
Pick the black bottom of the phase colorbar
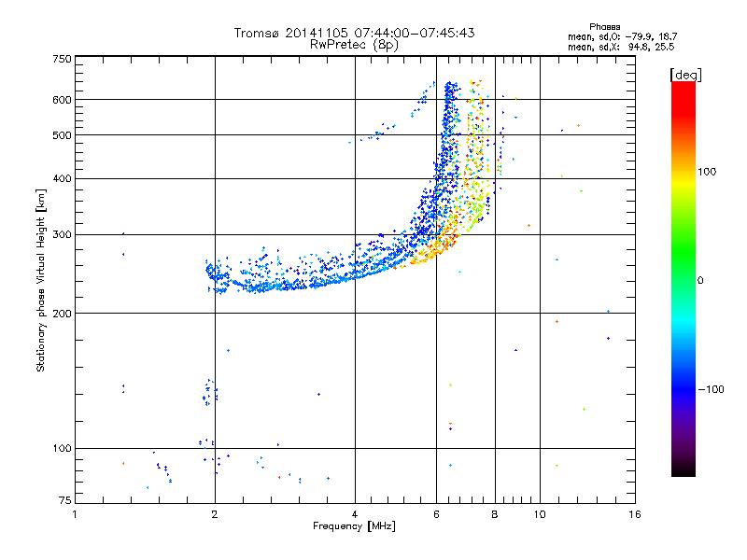click(684, 471)
